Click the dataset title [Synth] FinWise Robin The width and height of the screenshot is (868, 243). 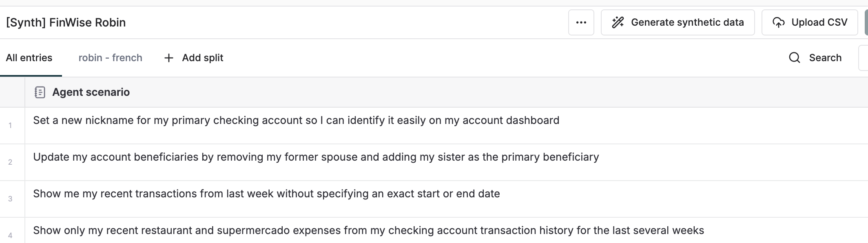tap(66, 22)
